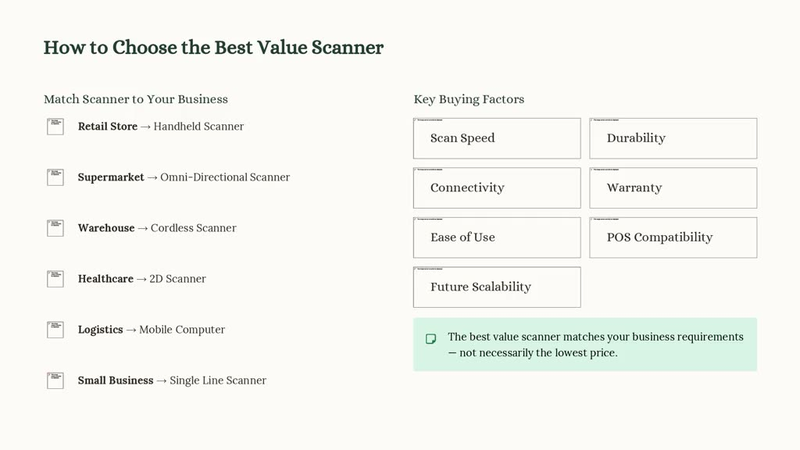Select the Durability box
800x450 pixels.
point(673,138)
